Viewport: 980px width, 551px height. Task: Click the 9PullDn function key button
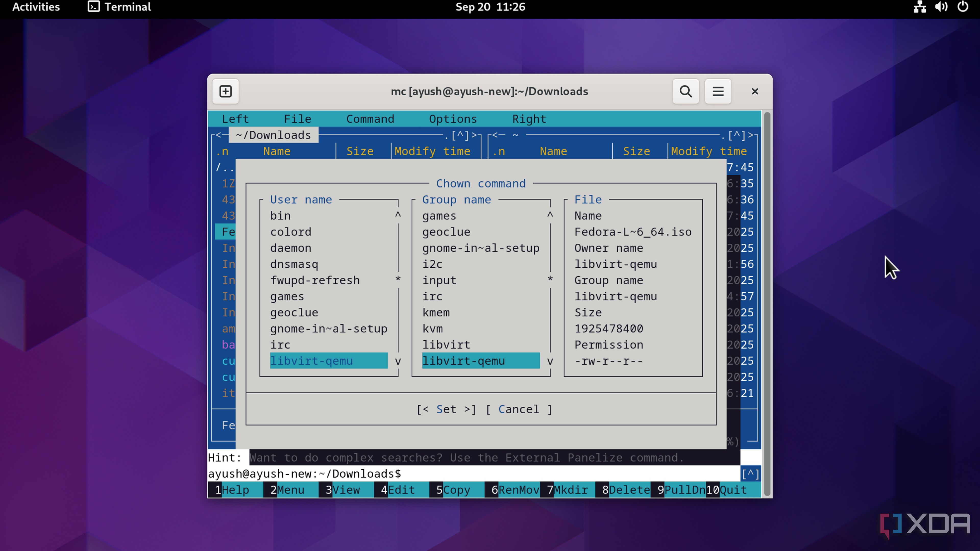(x=678, y=490)
